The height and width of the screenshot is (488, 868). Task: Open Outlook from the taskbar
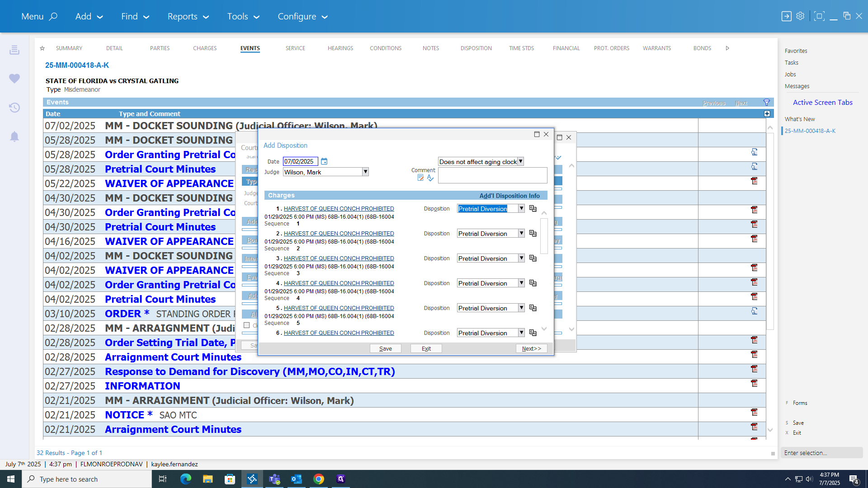click(297, 479)
